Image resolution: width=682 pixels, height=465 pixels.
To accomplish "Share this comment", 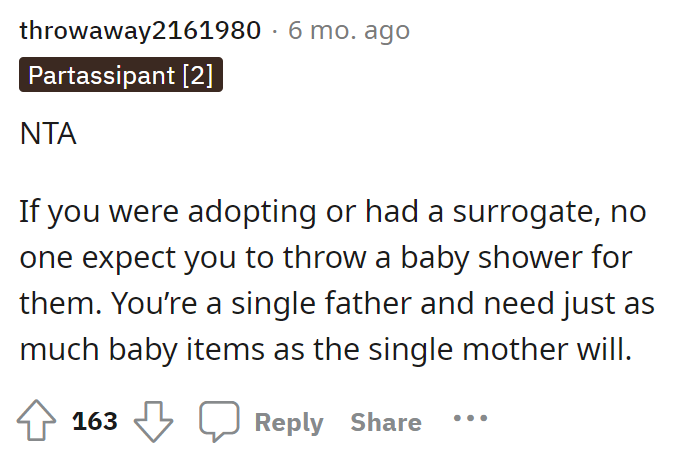I will pyautogui.click(x=385, y=423).
